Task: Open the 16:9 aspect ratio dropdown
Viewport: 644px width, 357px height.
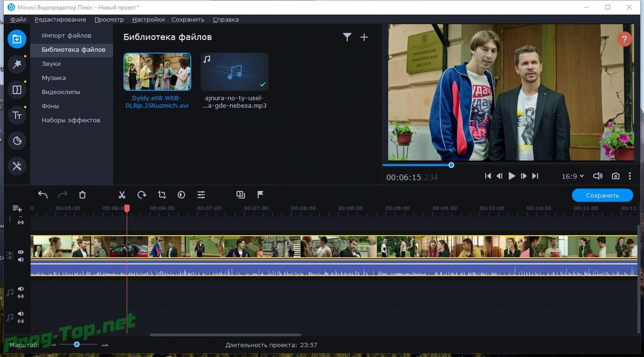Action: click(x=573, y=176)
